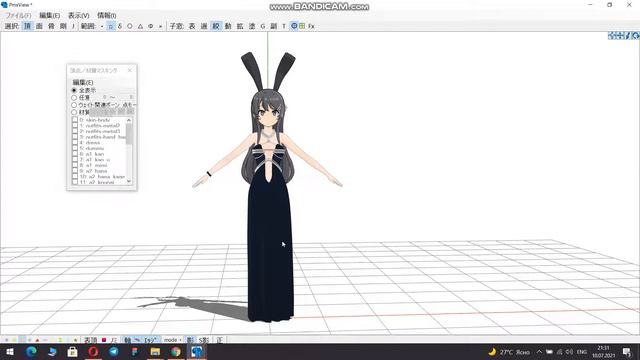Open Figma from taskbar
The height and width of the screenshot is (360, 640).
click(x=135, y=352)
